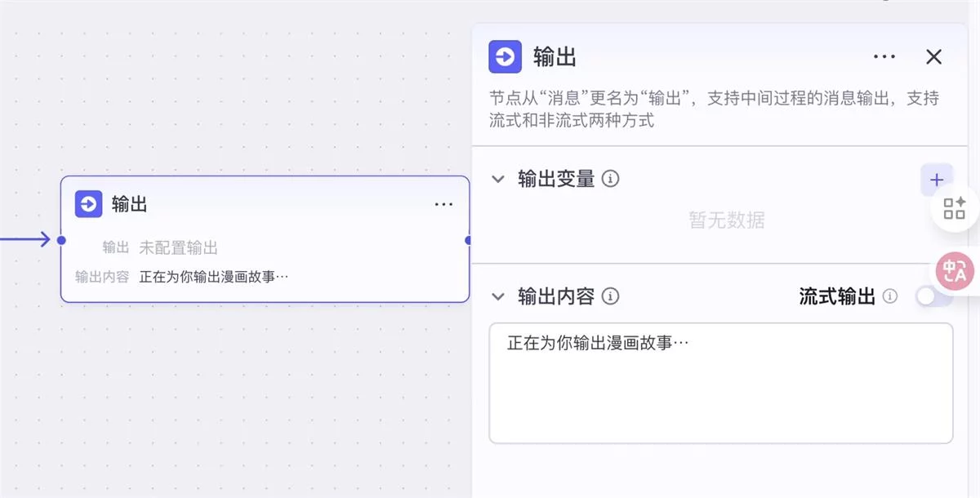Click the info icon next to 流式输出
This screenshot has width=980, height=498.
[890, 297]
